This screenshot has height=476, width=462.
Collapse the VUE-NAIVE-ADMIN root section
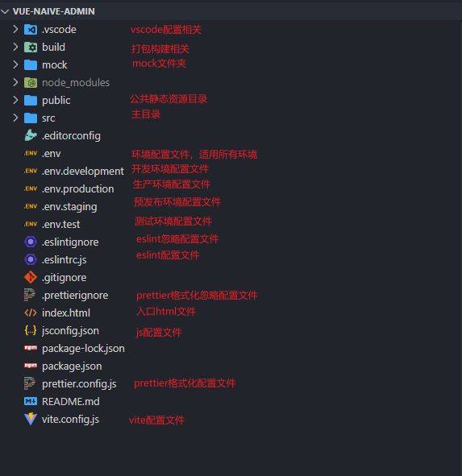click(5, 11)
